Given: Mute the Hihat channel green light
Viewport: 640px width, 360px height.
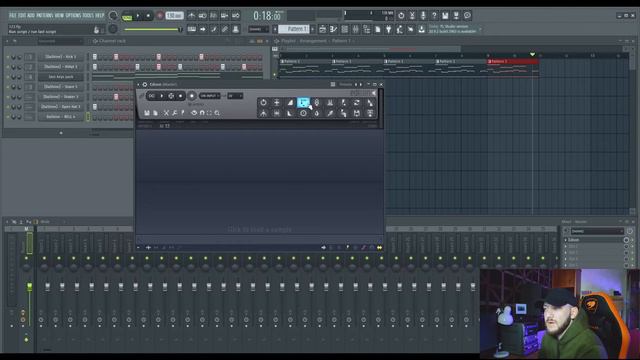Looking at the screenshot, I should point(8,67).
